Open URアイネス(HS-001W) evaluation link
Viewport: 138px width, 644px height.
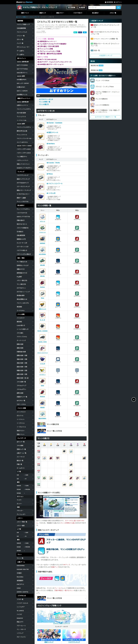click(48, 59)
